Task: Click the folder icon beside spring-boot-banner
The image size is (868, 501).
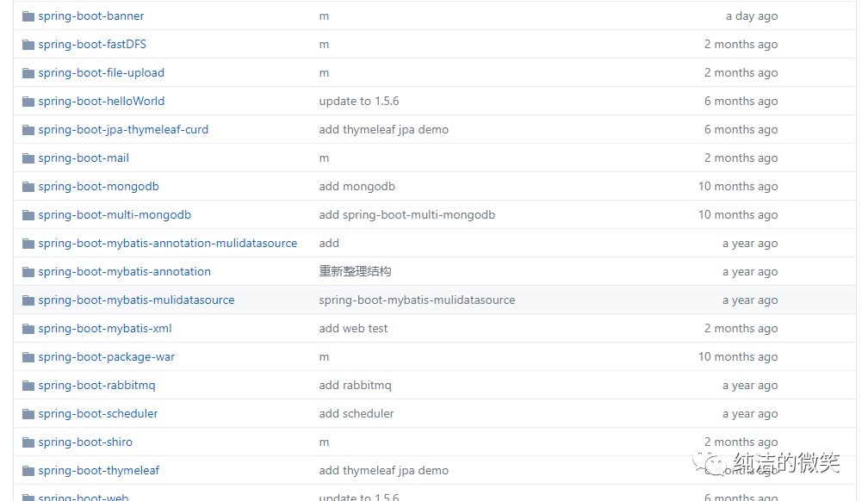Action: coord(28,15)
